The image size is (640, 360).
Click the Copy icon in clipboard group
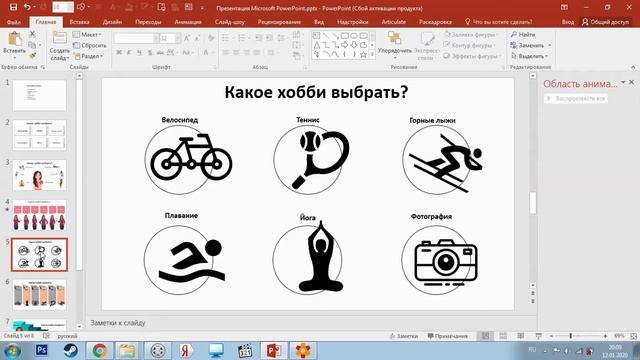32,45
